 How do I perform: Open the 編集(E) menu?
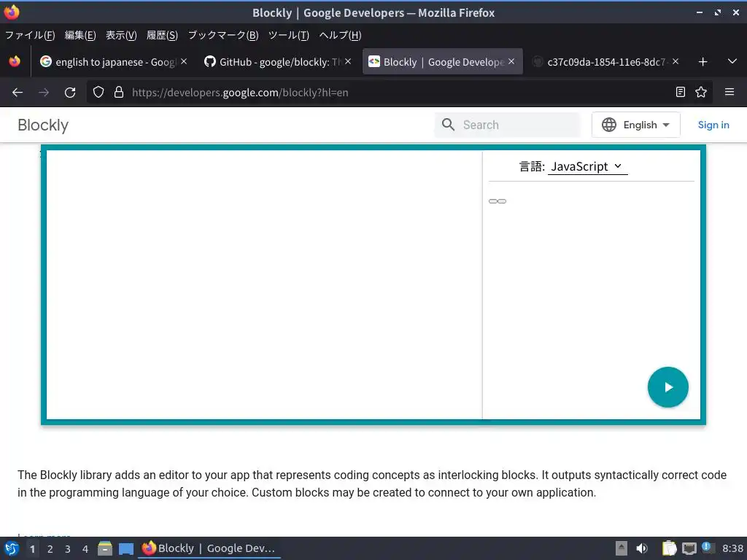point(80,35)
